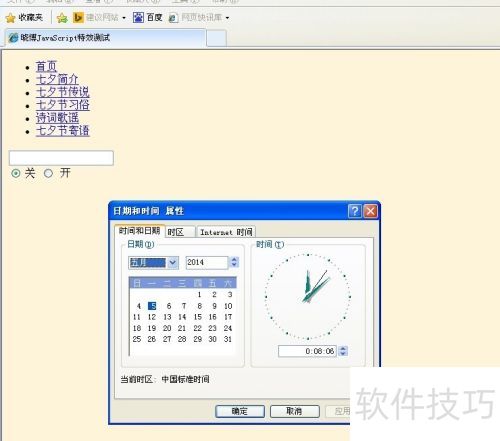Open the Bing 建议网站 suggested sites icon

(78, 17)
